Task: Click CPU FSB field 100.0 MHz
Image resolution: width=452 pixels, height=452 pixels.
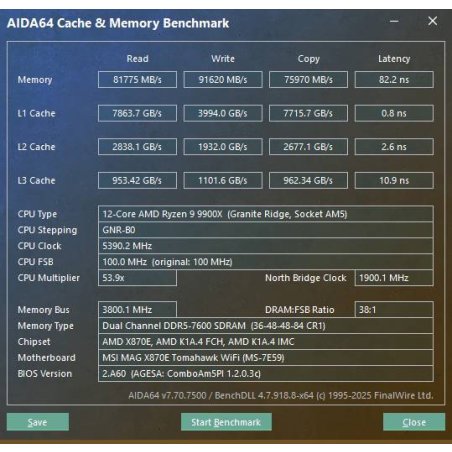Action: pyautogui.click(x=266, y=262)
